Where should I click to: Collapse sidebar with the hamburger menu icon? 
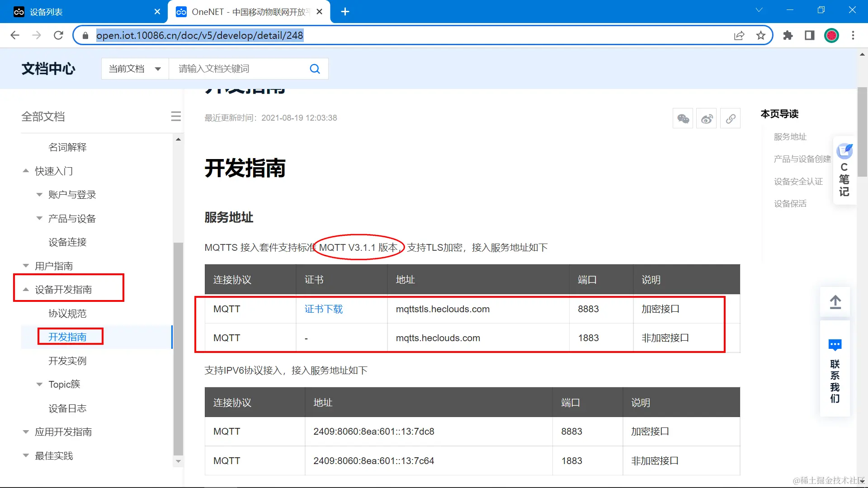pos(176,117)
